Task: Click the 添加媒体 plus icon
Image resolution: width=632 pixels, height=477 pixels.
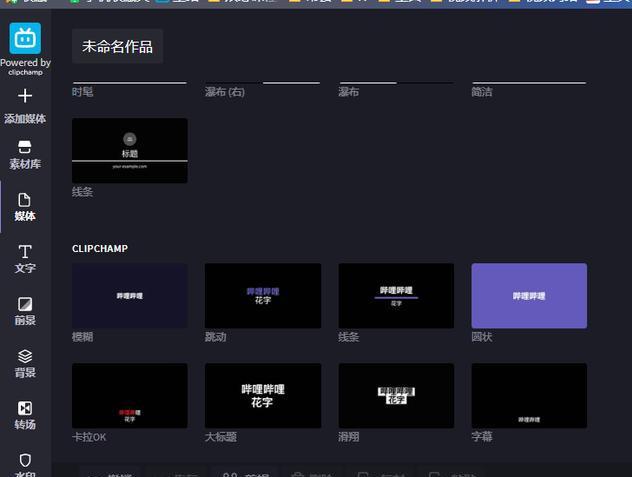Action: (x=25, y=96)
